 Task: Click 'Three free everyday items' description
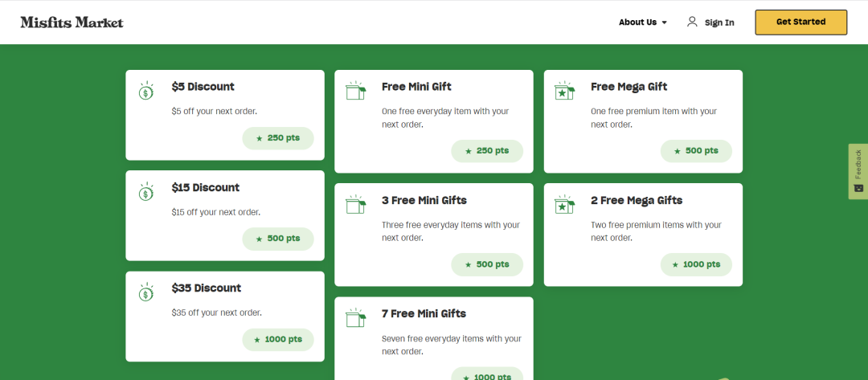pos(451,231)
